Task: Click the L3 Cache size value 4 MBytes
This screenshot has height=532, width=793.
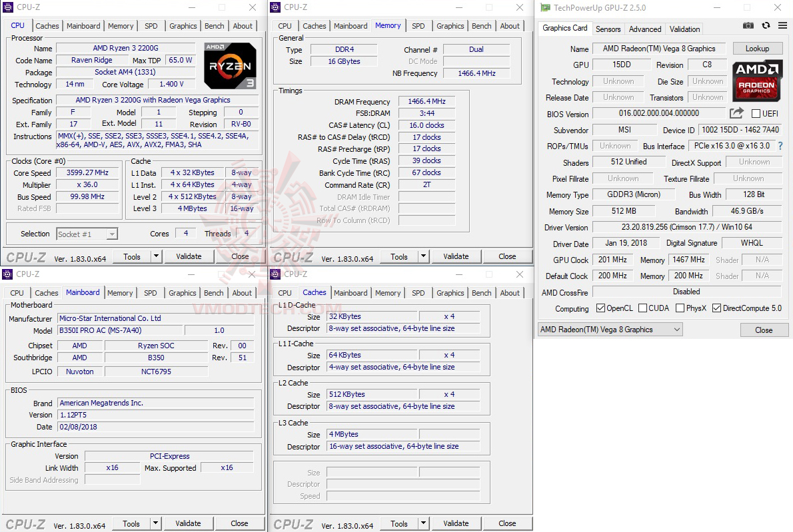Action: tap(373, 435)
